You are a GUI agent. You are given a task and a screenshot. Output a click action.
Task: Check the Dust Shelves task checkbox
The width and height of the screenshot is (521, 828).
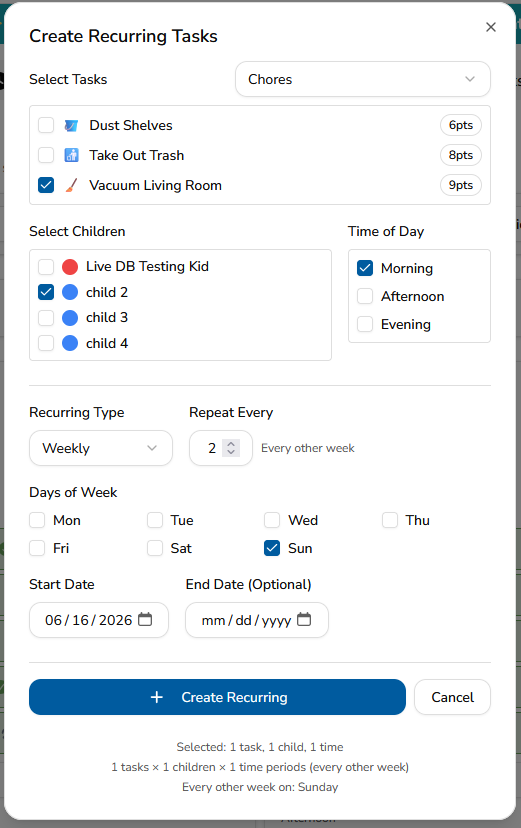click(x=46, y=125)
